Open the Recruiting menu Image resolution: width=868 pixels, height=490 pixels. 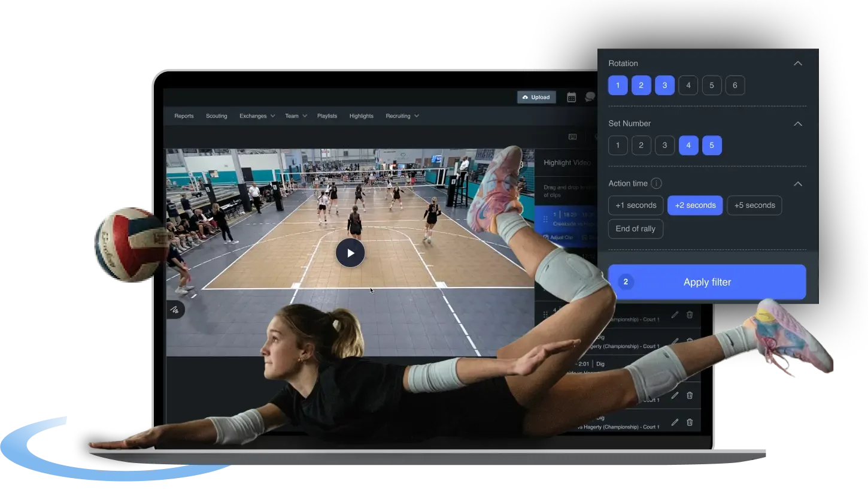click(x=402, y=116)
